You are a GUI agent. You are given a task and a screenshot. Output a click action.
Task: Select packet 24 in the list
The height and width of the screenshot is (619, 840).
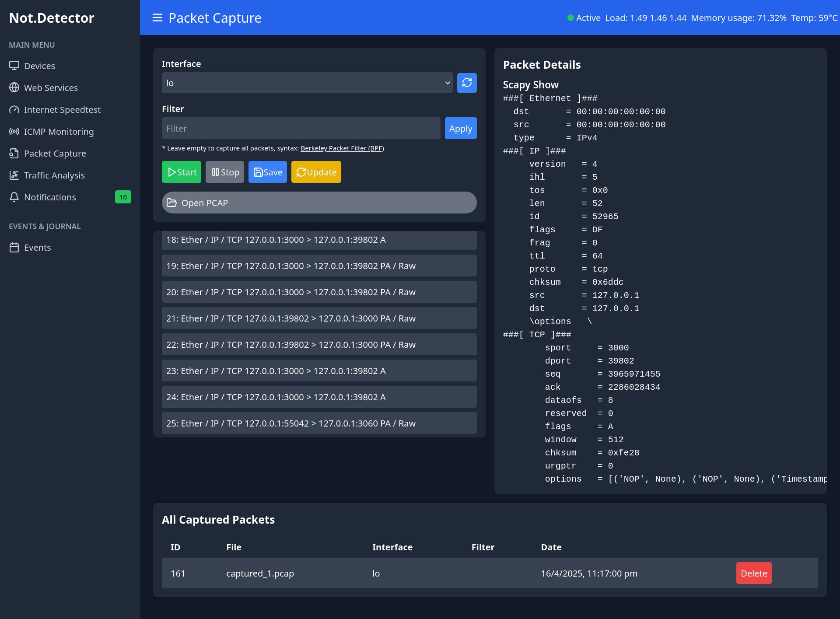point(319,397)
